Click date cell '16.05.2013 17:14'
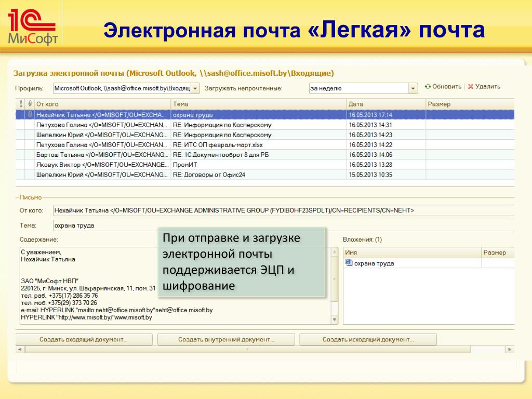The image size is (532, 399). [386, 115]
